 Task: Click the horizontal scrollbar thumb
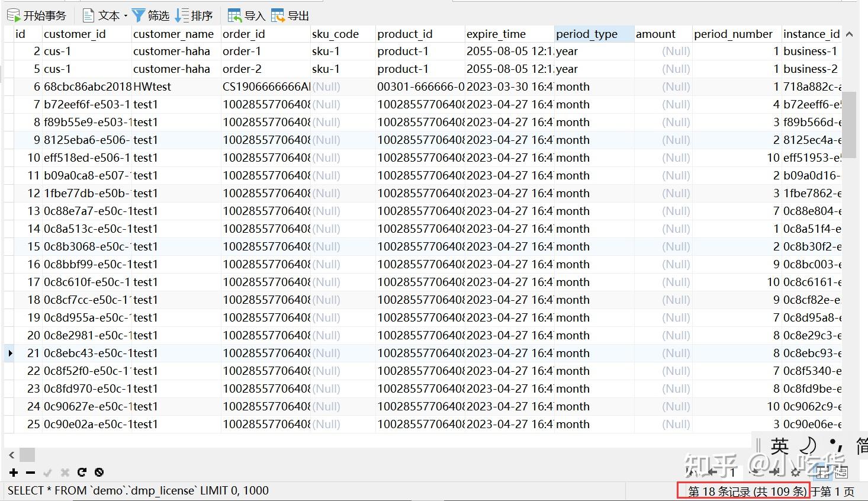tap(27, 455)
